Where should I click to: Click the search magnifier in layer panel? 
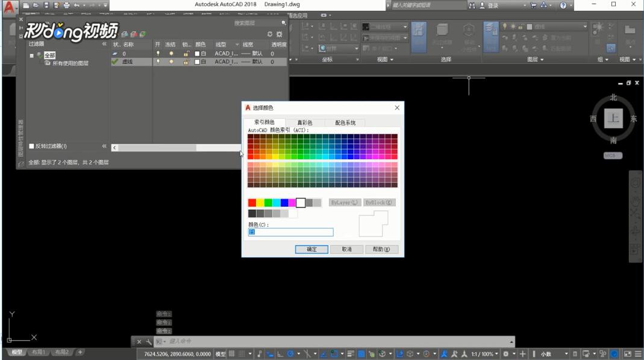coord(283,23)
